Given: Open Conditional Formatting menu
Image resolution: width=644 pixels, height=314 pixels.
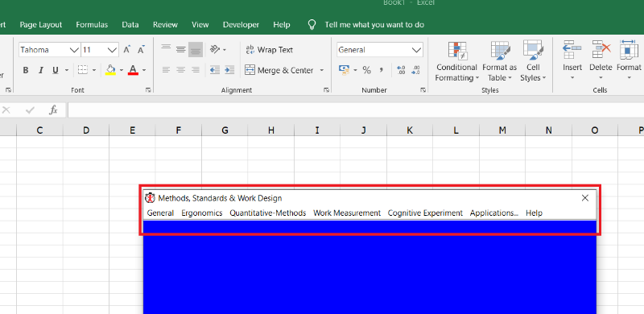Looking at the screenshot, I should (456, 61).
